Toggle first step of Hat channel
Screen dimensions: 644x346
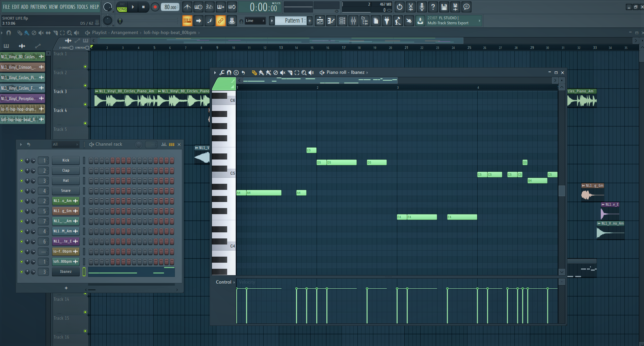click(91, 181)
